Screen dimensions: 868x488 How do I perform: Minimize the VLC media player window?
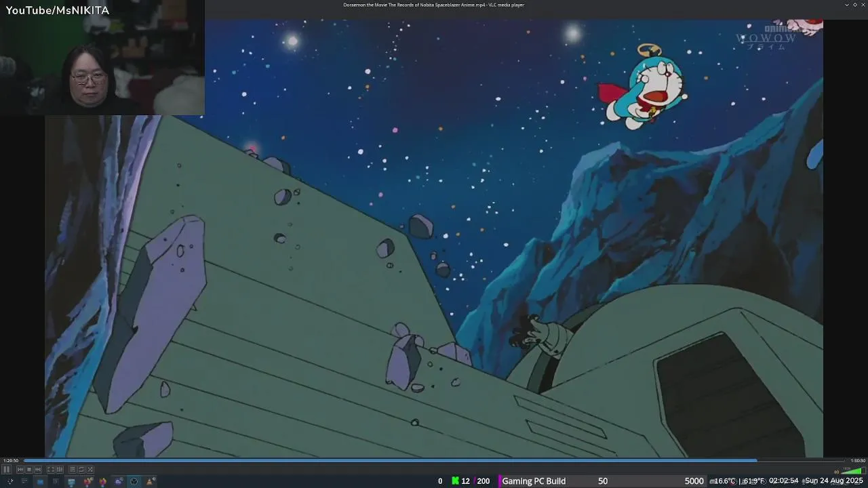point(846,5)
